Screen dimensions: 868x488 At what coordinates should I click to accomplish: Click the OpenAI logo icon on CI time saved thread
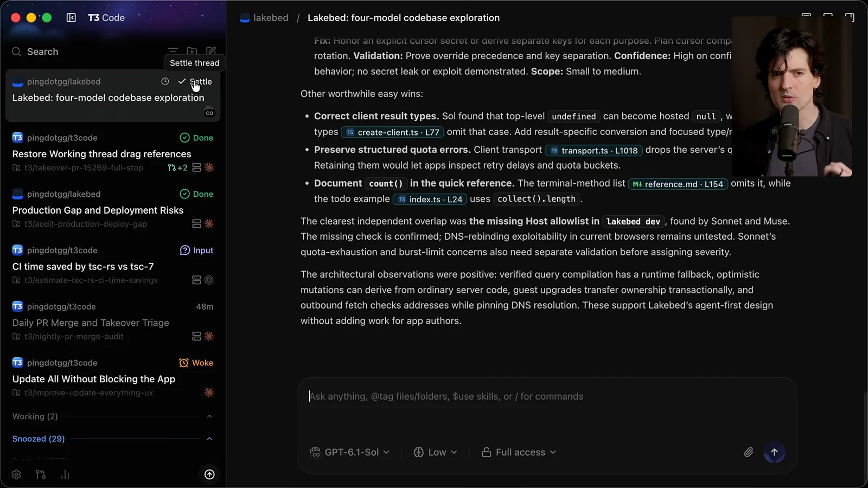209,280
